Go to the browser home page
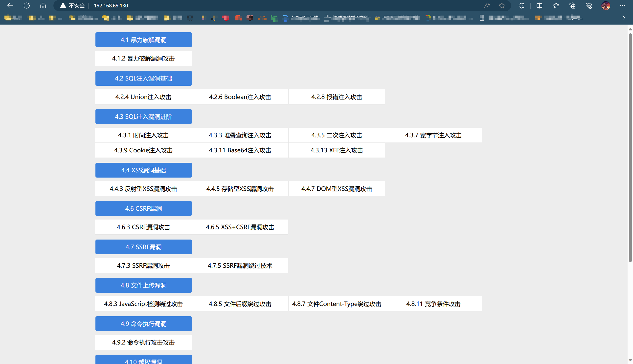This screenshot has height=364, width=633. pyautogui.click(x=43, y=5)
